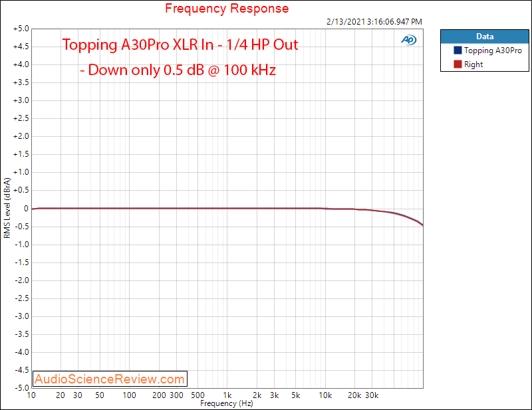This screenshot has width=532, height=410.
Task: Click the +0.5 y-axis tick label
Action: [21, 190]
